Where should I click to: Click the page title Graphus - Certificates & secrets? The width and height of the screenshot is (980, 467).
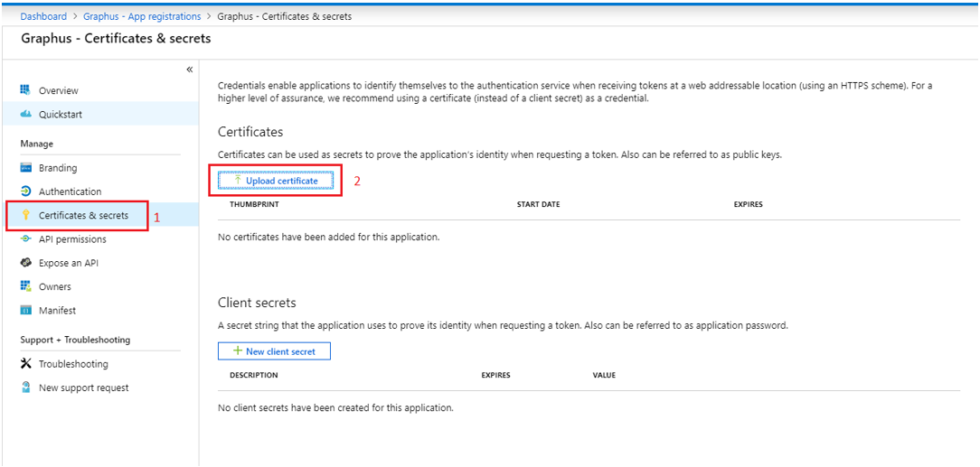point(117,39)
